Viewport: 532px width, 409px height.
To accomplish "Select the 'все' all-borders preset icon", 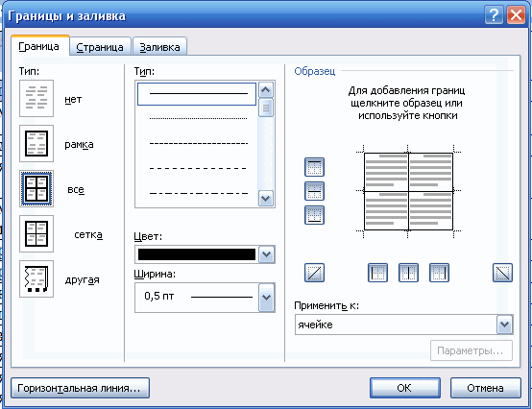I will click(36, 189).
